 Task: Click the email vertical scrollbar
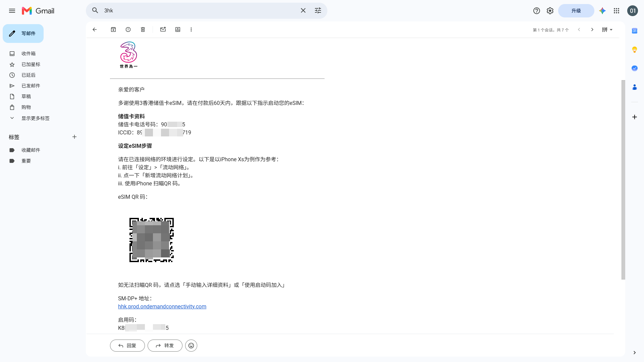tap(623, 180)
